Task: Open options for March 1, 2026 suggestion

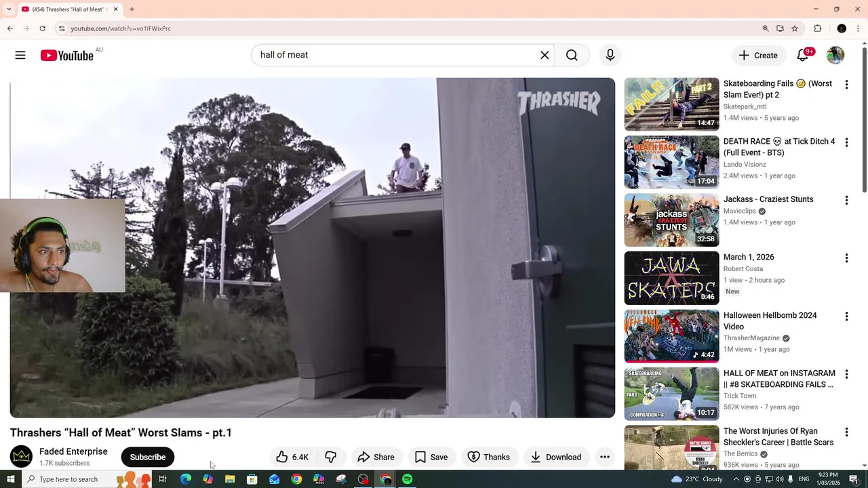Action: pos(846,258)
